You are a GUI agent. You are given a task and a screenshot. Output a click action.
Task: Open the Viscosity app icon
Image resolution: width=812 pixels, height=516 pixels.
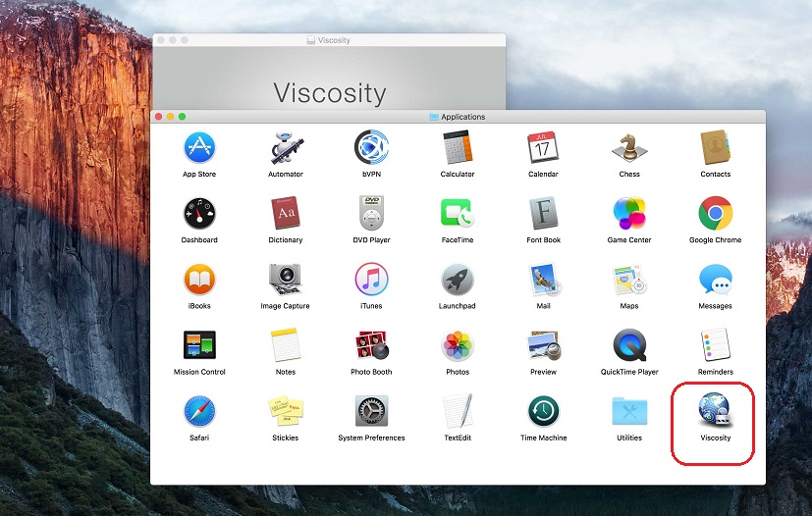coord(714,410)
